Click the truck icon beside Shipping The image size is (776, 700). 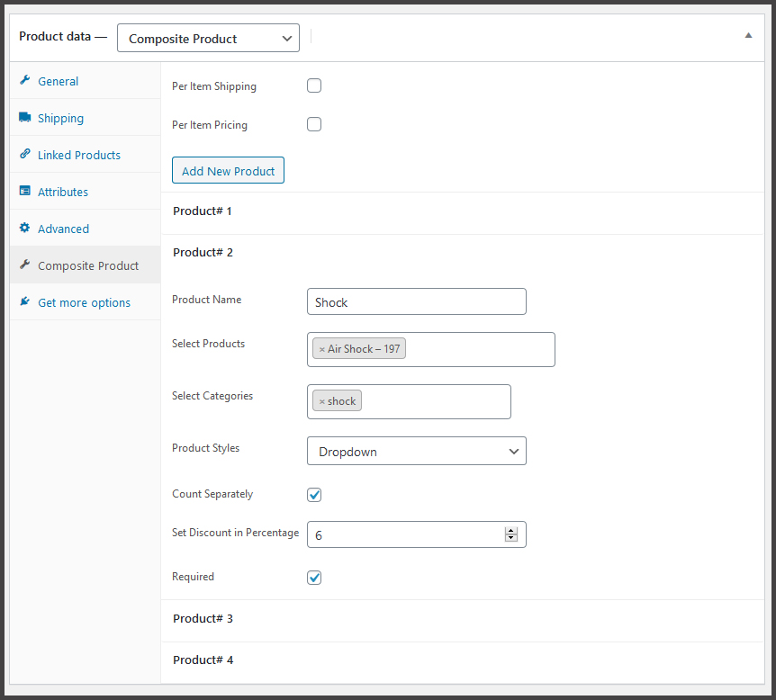pos(24,118)
